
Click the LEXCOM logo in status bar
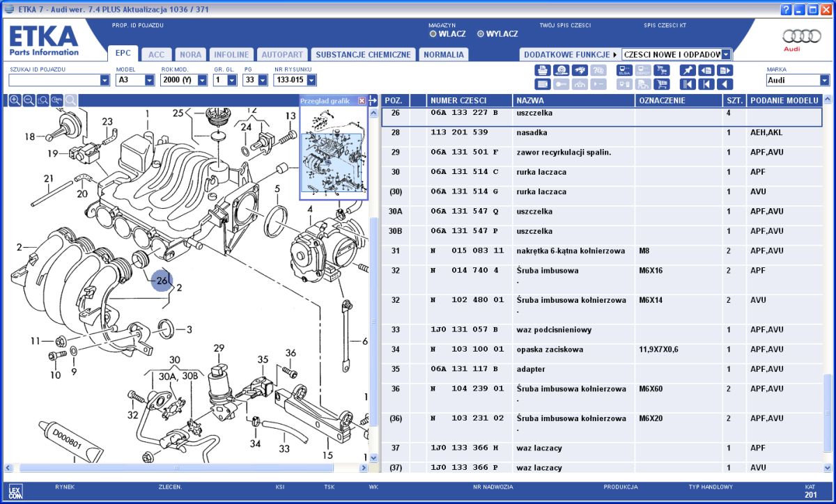(15, 490)
